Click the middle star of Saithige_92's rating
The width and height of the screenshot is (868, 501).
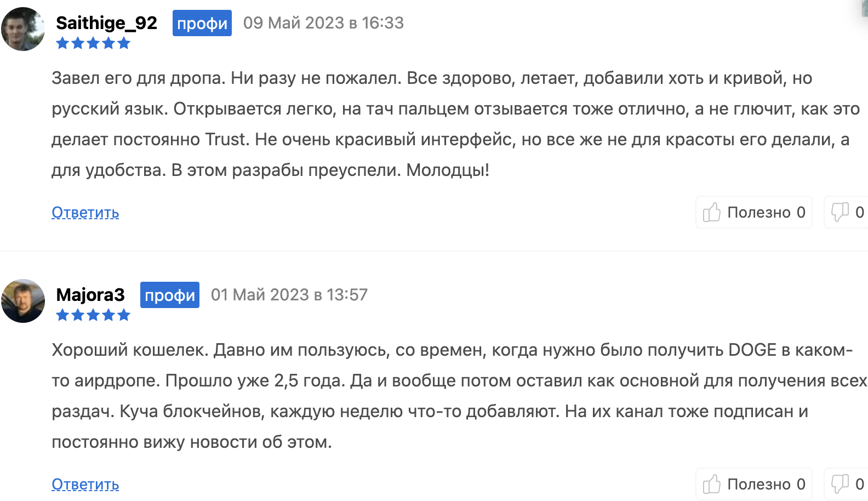click(93, 43)
